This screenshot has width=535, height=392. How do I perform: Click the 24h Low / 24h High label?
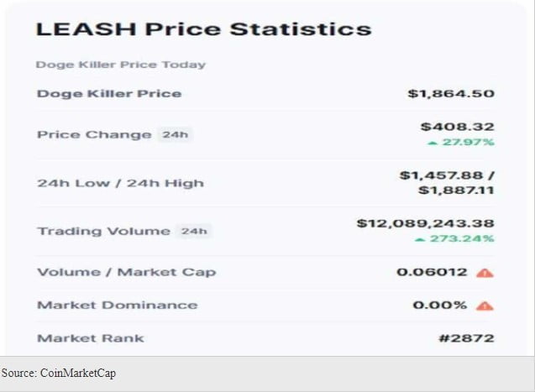[120, 183]
